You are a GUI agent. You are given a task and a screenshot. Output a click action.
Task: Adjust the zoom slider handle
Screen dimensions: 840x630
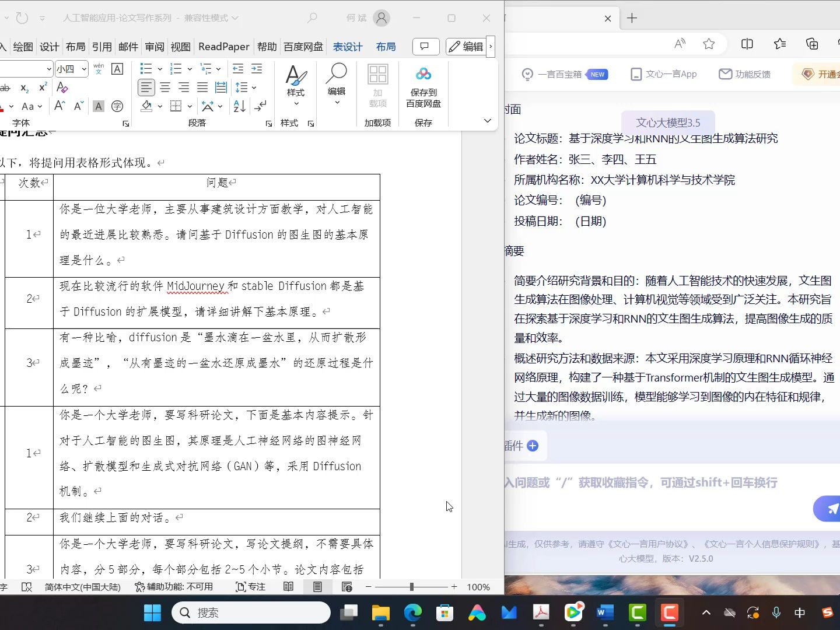coord(412,587)
